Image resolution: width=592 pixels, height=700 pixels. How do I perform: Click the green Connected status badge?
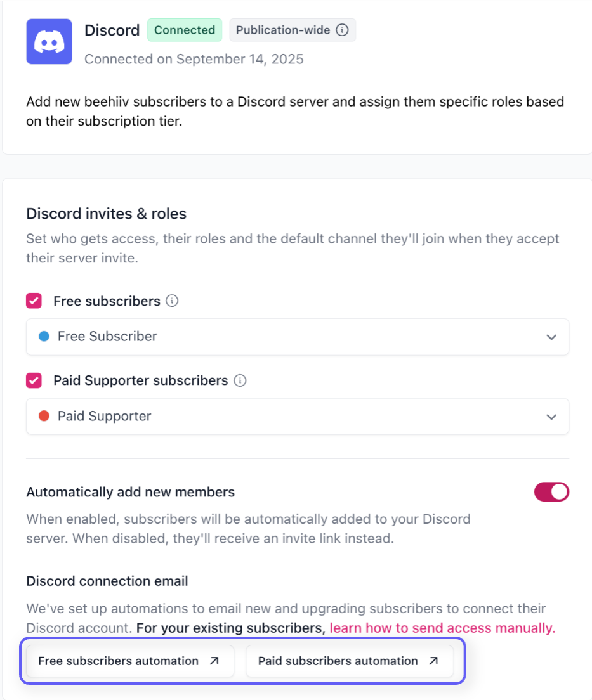coord(185,30)
